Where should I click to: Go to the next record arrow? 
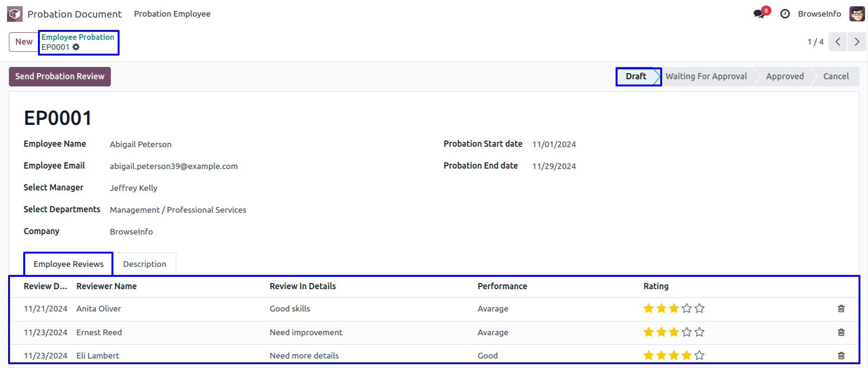tap(857, 42)
